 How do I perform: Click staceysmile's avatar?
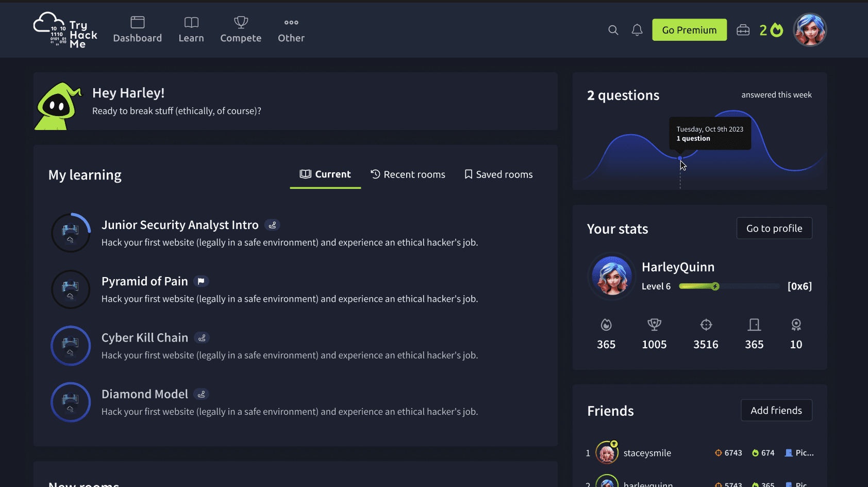click(607, 452)
